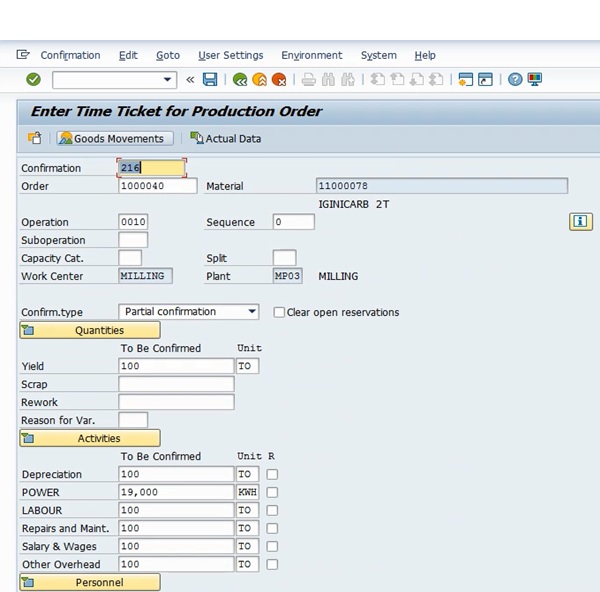This screenshot has width=600, height=592.
Task: Click the red Cancel icon
Action: pos(279,80)
